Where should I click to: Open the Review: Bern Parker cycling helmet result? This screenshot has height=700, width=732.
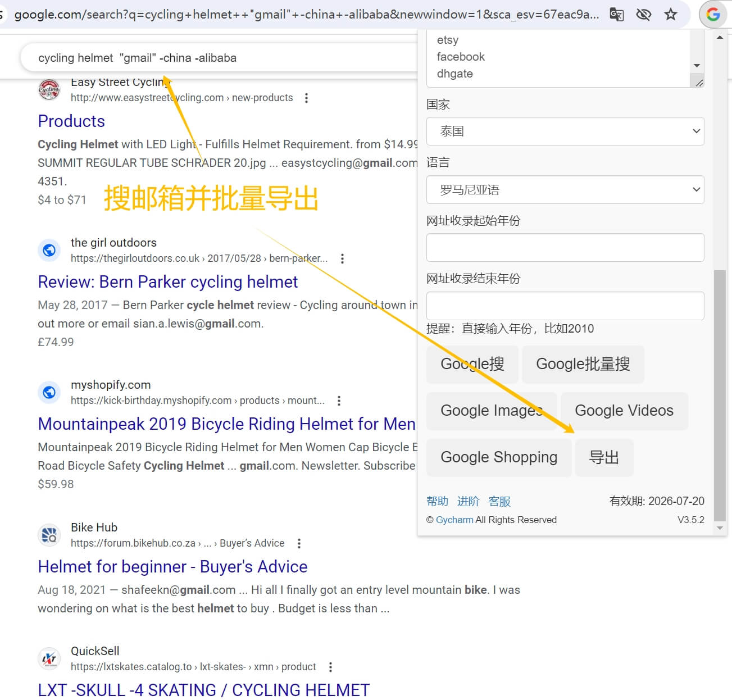[x=168, y=282]
